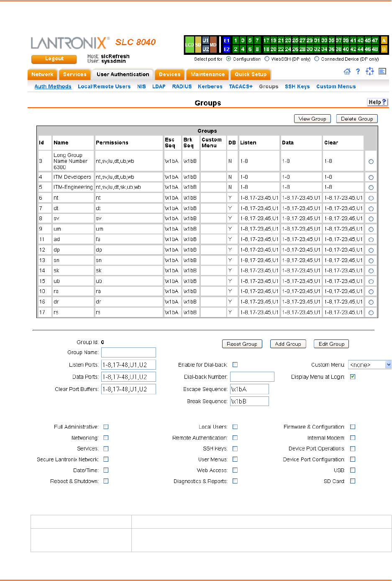Select radio for Long Group Name row
This screenshot has width=392, height=581.
pyautogui.click(x=371, y=162)
